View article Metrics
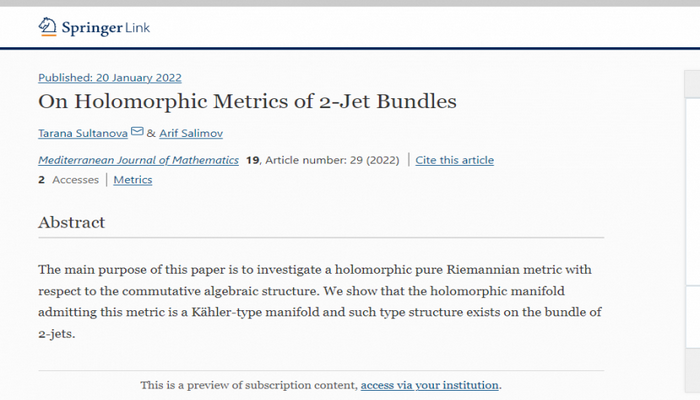This screenshot has width=700, height=400. click(x=133, y=180)
